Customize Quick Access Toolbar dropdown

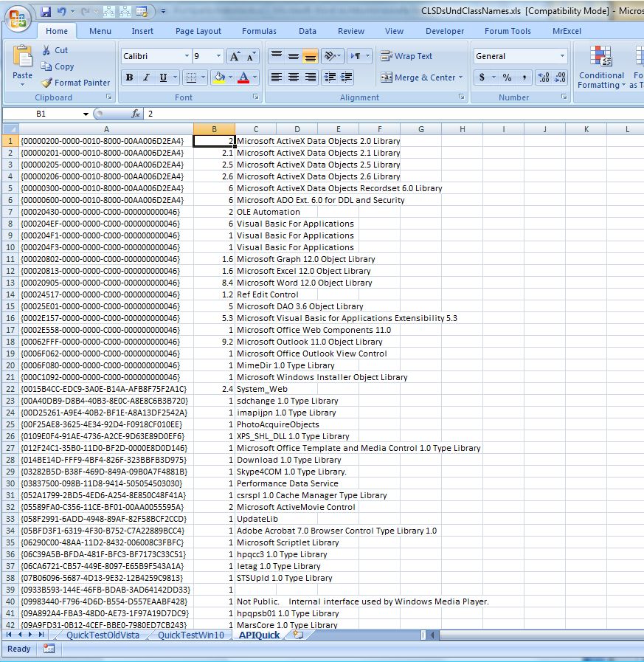pyautogui.click(x=163, y=11)
